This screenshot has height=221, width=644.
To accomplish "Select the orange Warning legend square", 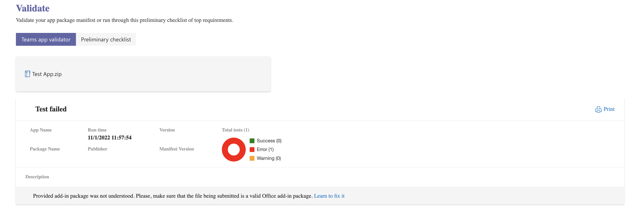I will tap(252, 158).
